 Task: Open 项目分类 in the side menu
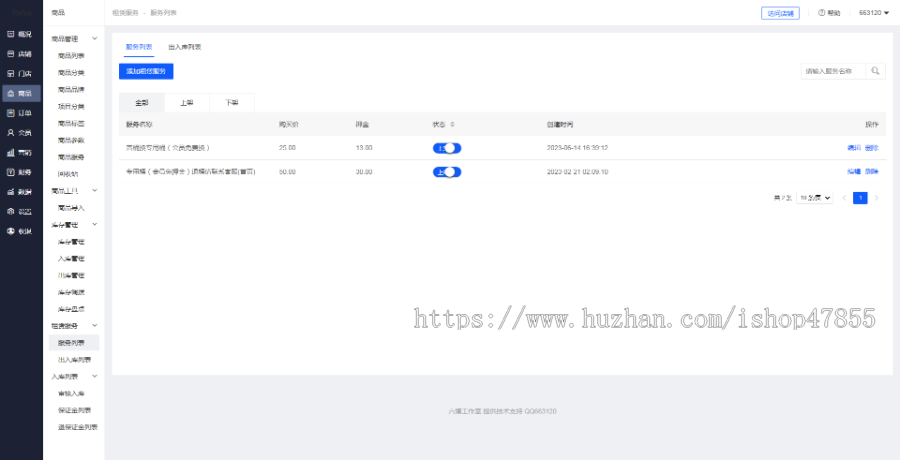pyautogui.click(x=71, y=107)
